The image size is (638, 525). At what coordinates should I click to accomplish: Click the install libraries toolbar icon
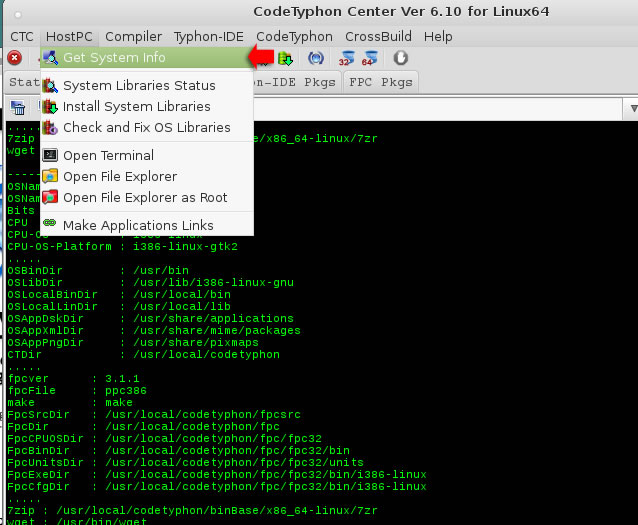(285, 58)
